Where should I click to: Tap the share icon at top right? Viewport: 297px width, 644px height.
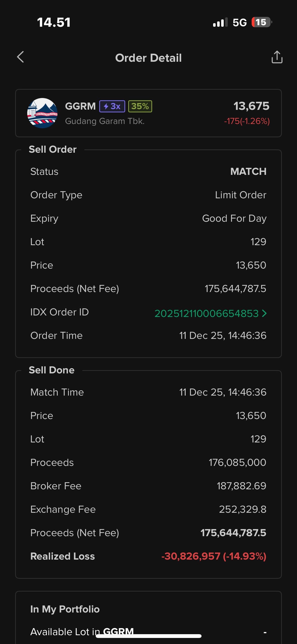click(277, 57)
